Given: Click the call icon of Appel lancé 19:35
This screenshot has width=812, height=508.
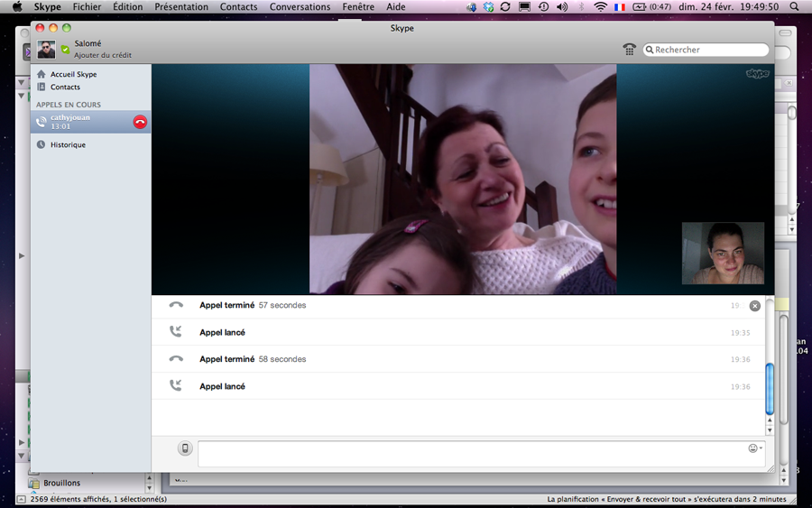Looking at the screenshot, I should 176,331.
